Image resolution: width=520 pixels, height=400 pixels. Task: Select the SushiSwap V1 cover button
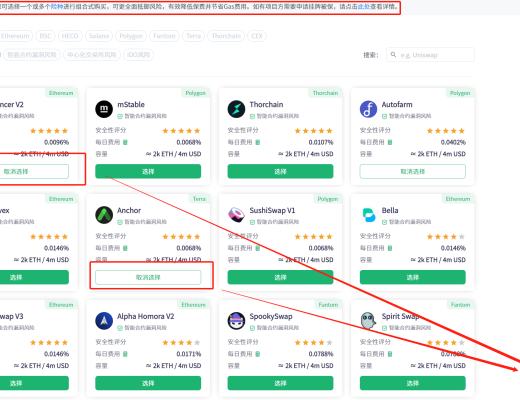[280, 277]
